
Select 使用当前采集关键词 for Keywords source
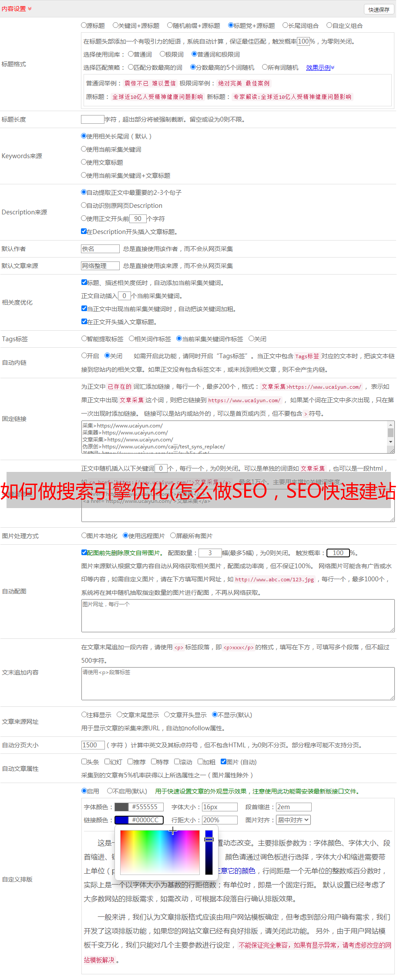[84, 149]
